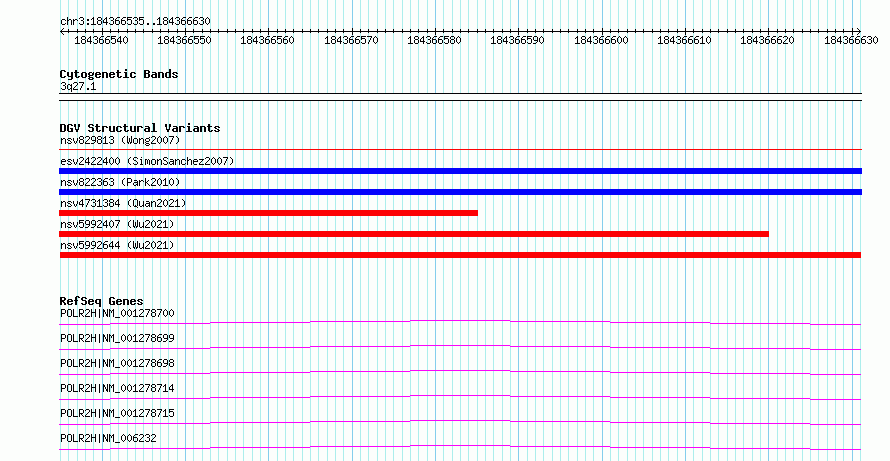
Task: Open transcript POLR2H|NM_001278699 label
Action: click(x=117, y=338)
